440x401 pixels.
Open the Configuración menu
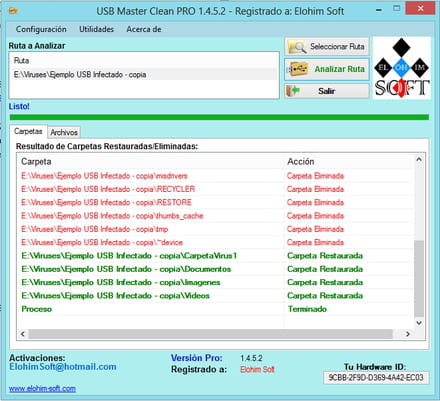click(x=41, y=29)
